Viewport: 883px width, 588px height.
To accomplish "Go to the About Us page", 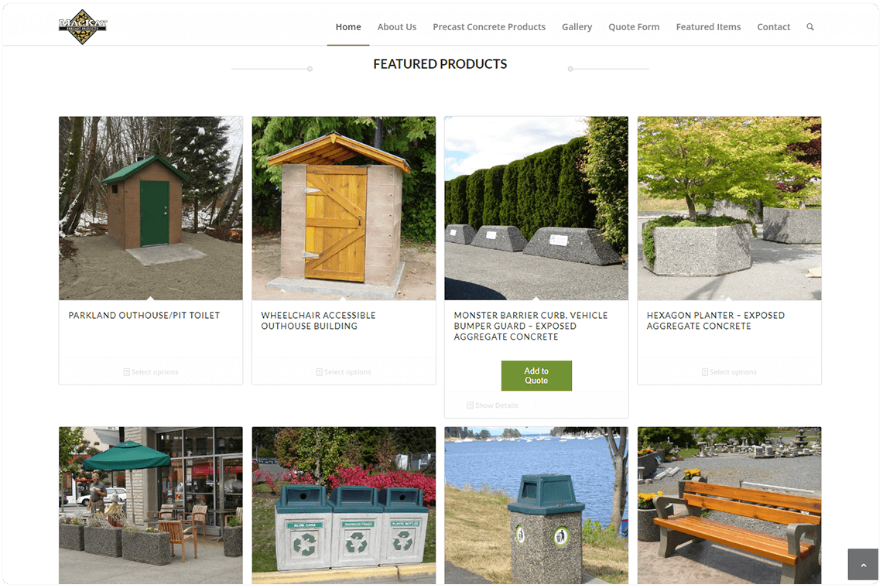I will click(397, 26).
